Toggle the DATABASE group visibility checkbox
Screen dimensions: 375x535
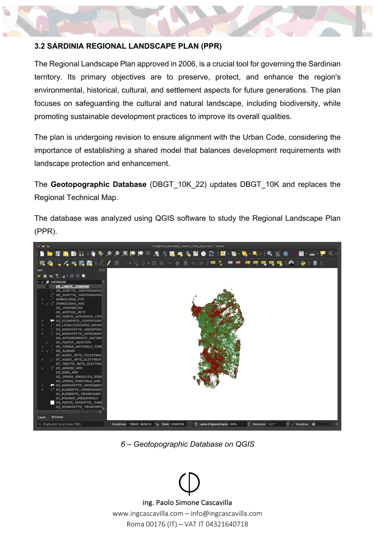[x=43, y=282]
